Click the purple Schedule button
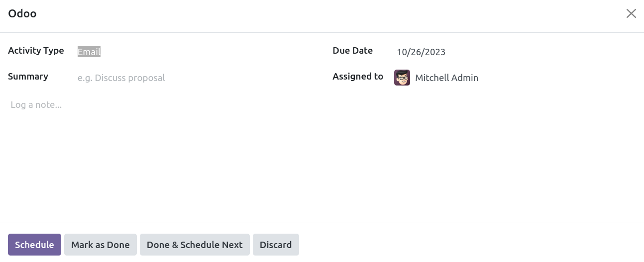Image resolution: width=644 pixels, height=262 pixels. (34, 245)
